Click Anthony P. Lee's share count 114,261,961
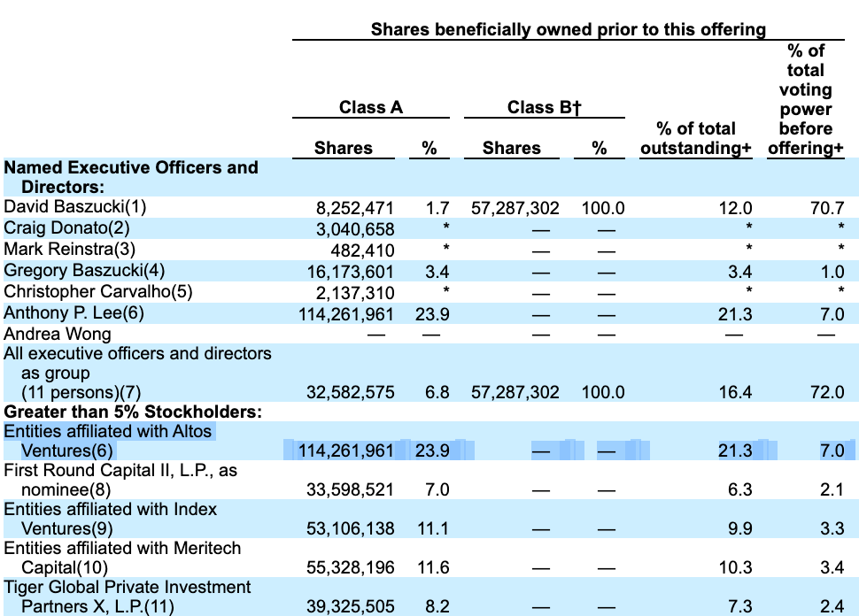 (x=345, y=315)
